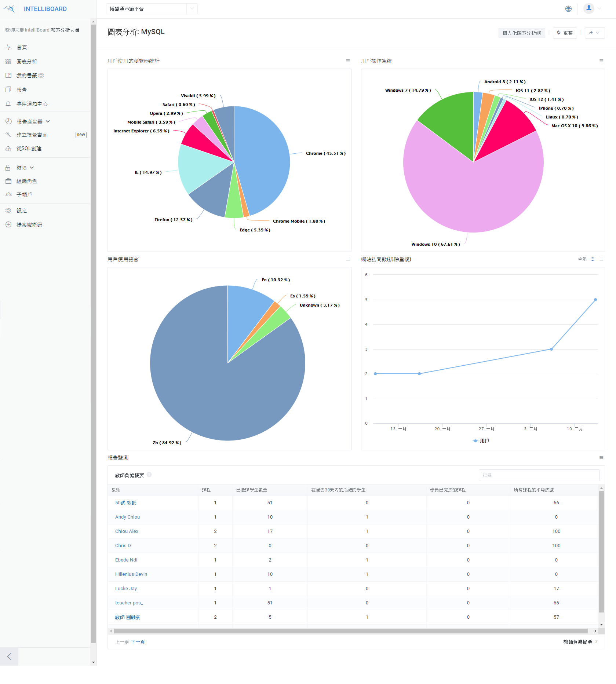This screenshot has width=616, height=684.
Task: Click the info icon beside 教師負擔摘要
Action: [149, 474]
